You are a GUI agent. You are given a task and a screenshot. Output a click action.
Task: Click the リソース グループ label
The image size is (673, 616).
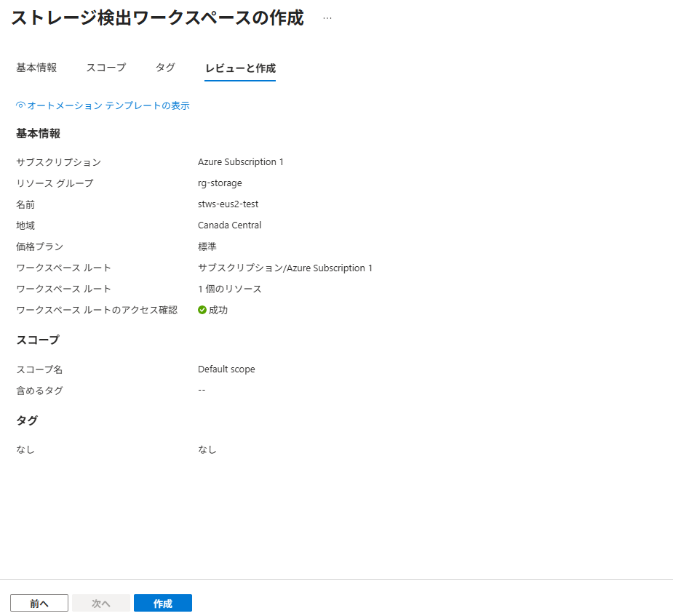coord(55,183)
